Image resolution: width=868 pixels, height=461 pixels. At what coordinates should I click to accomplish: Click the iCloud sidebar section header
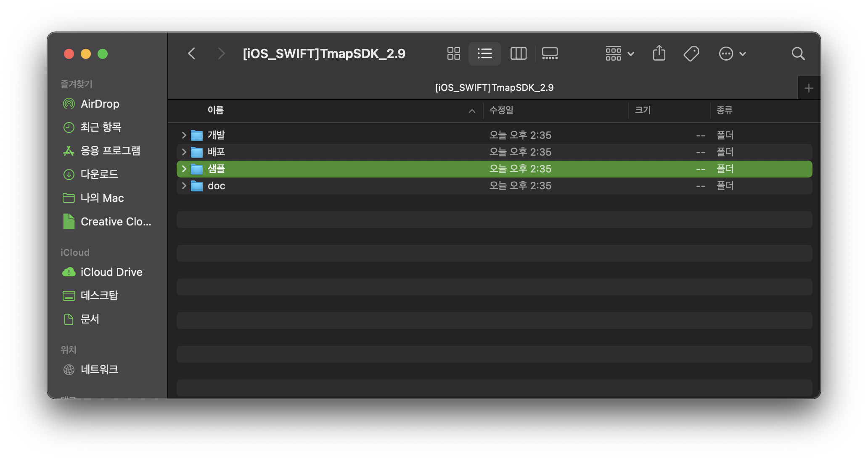(x=75, y=252)
